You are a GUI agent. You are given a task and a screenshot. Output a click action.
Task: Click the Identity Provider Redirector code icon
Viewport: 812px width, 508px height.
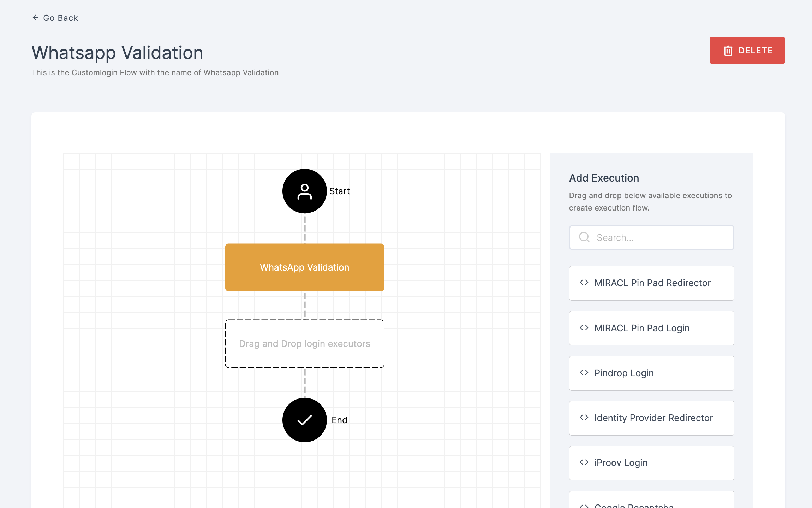pos(584,418)
